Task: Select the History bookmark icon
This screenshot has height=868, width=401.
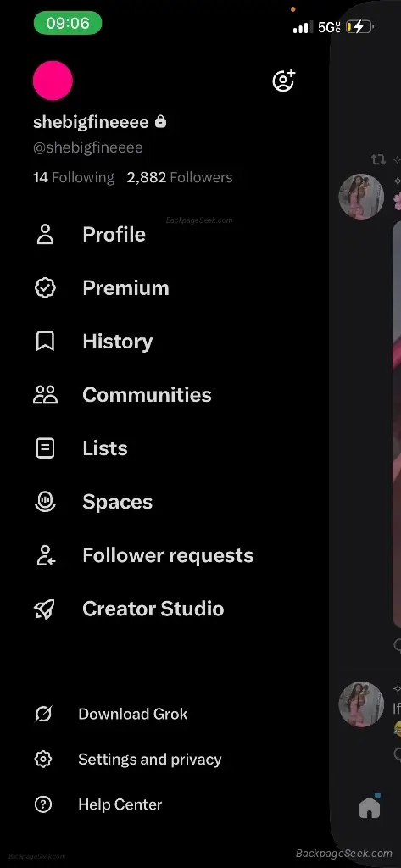Action: tap(45, 341)
